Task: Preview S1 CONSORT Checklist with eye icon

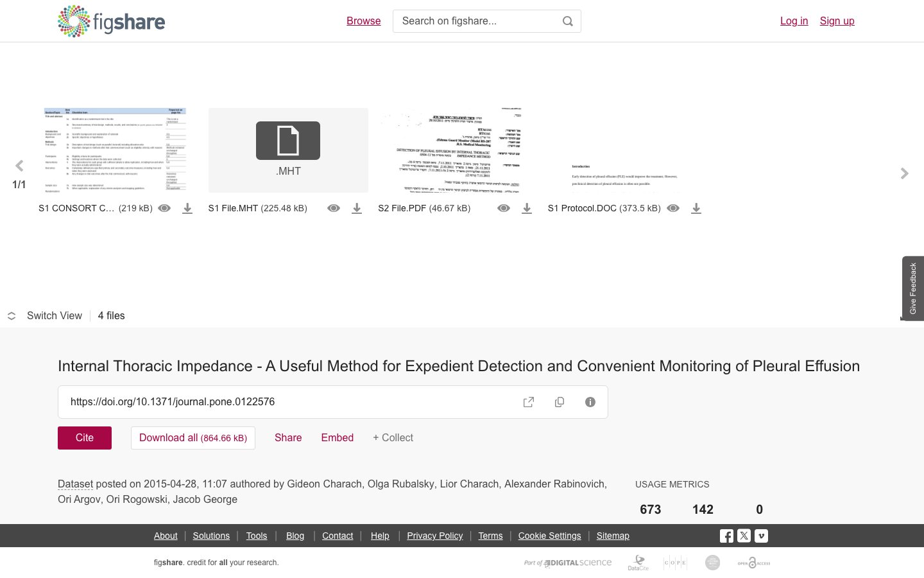Action: [164, 208]
